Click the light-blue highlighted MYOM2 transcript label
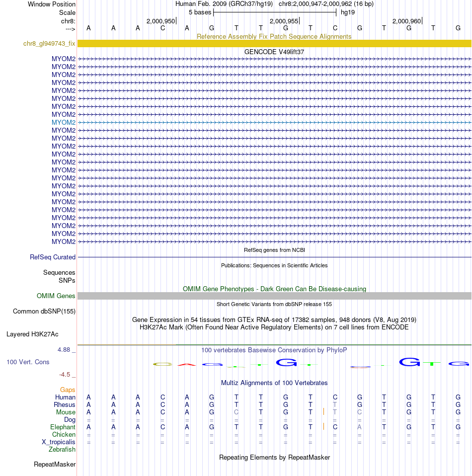 click(x=64, y=122)
